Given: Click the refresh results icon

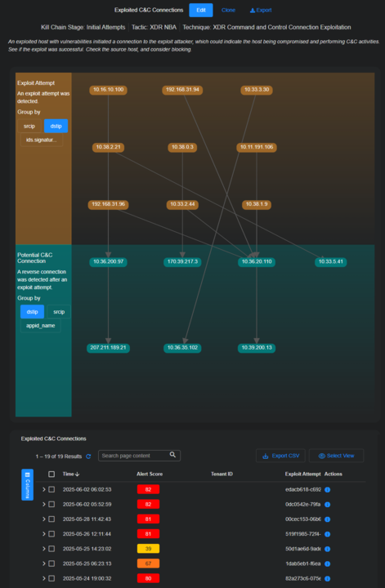Looking at the screenshot, I should 88,457.
